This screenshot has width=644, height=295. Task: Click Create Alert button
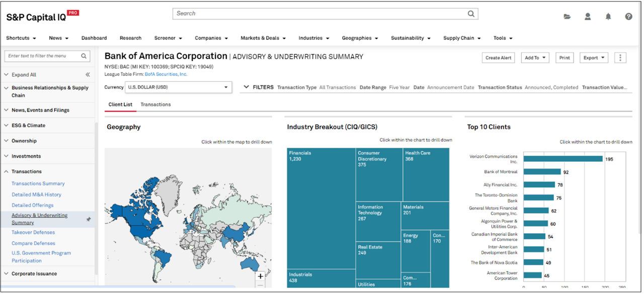tap(498, 58)
